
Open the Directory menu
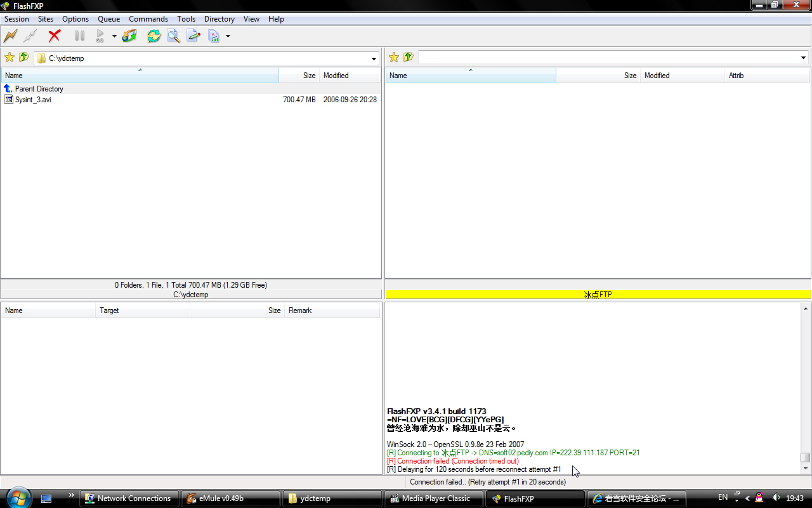219,19
